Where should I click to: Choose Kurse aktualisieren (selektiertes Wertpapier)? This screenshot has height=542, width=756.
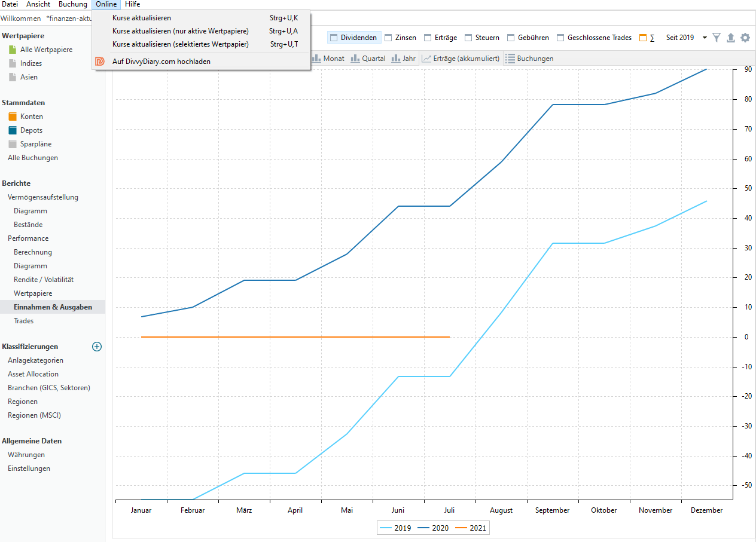(x=201, y=44)
